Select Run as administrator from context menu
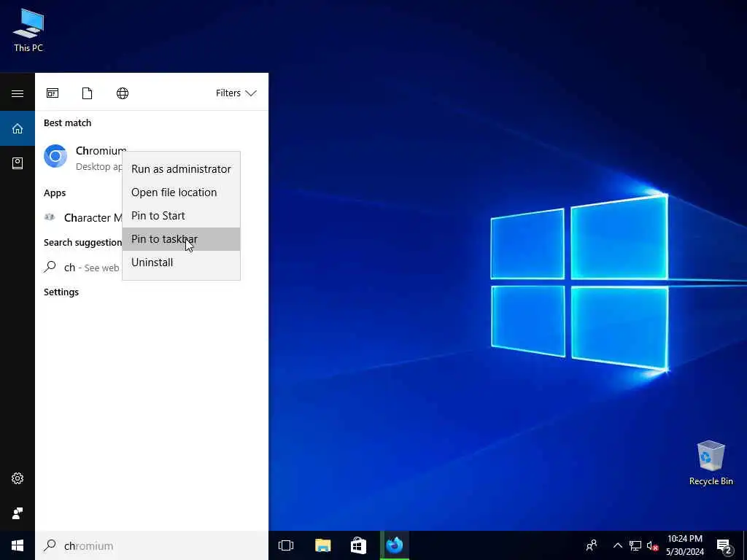The image size is (747, 560). (x=181, y=169)
